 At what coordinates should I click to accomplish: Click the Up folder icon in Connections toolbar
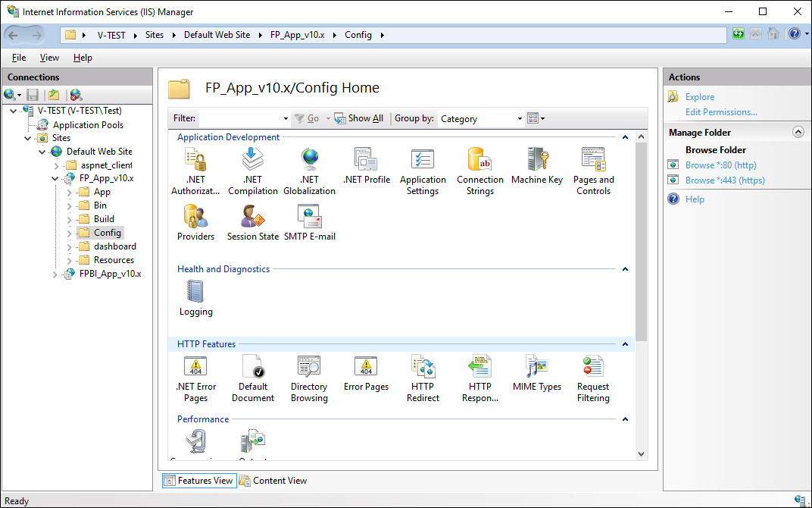tap(53, 95)
